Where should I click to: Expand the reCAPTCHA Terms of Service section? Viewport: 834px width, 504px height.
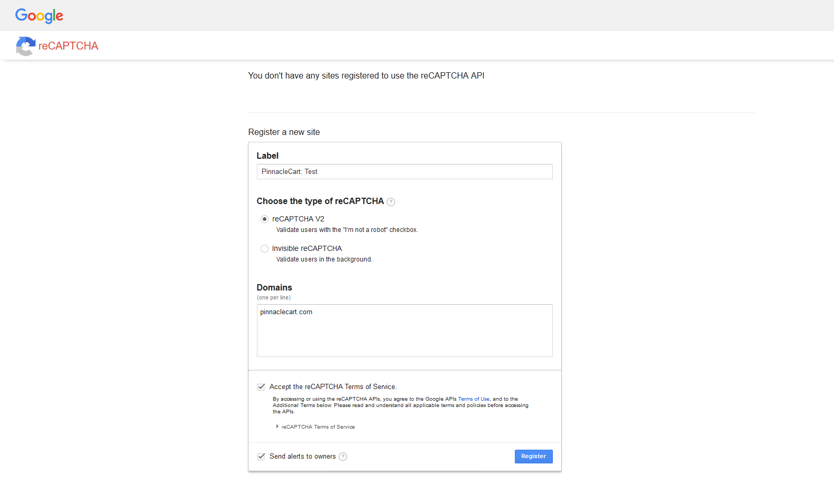pos(315,427)
